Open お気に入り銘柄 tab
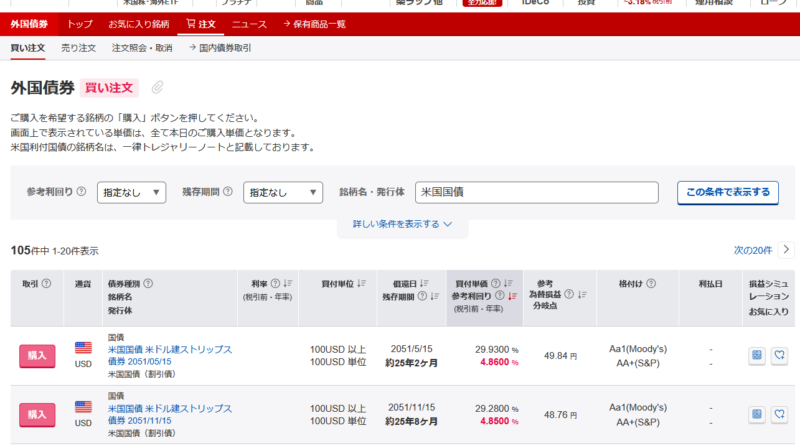The height and width of the screenshot is (446, 800). (x=139, y=24)
